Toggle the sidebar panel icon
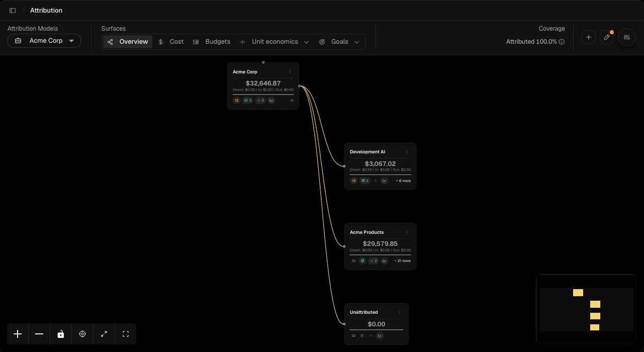Screen dimensions: 644x352 pos(13,10)
